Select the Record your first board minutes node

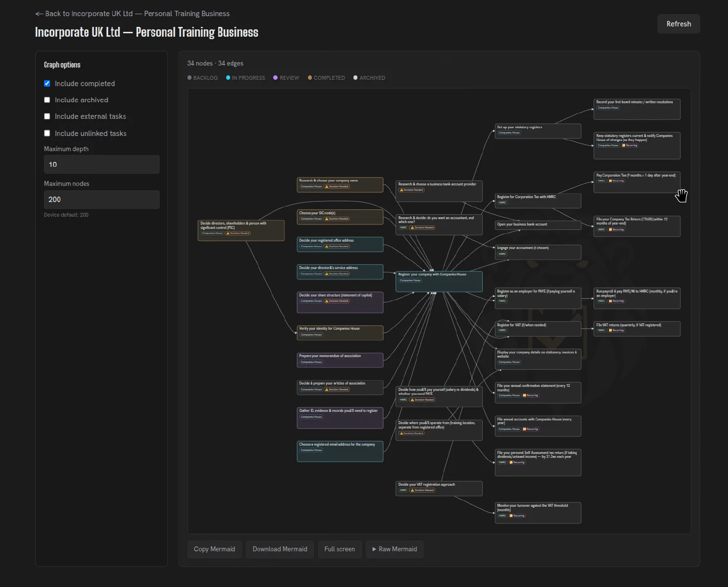pos(637,109)
